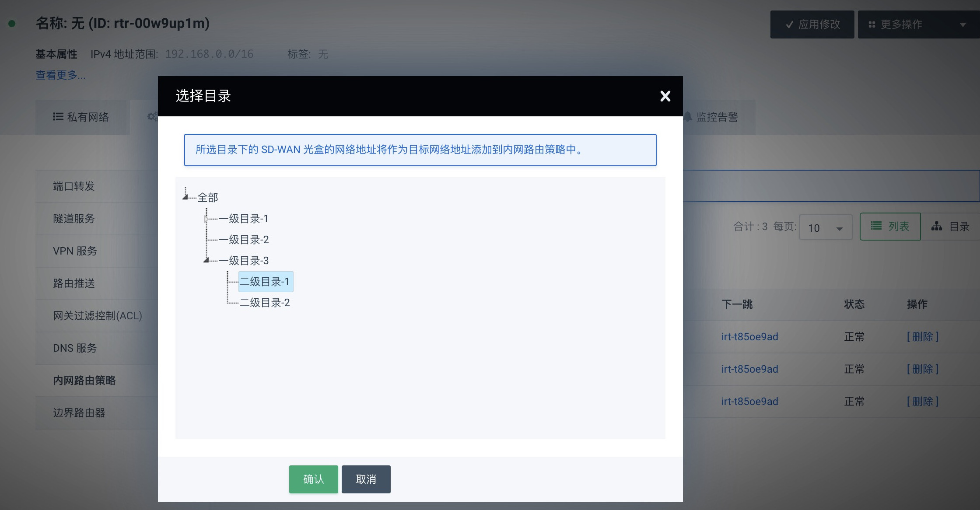Confirm selection with 确认 button
The image size is (980, 510).
(313, 479)
